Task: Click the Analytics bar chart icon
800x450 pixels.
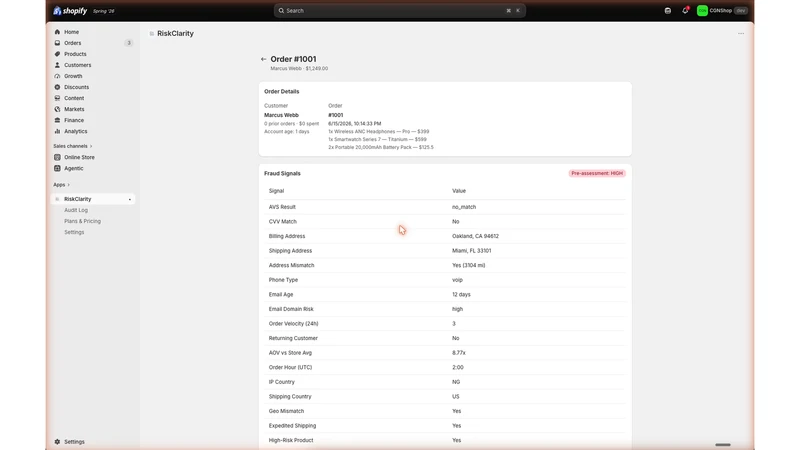Action: (x=57, y=131)
